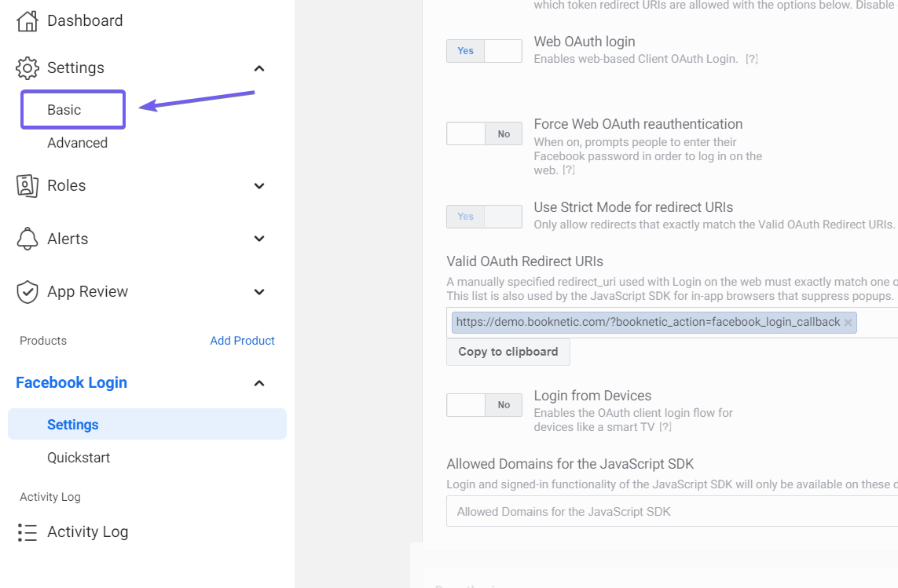
Task: Open the Web OAuth login help [?]
Action: click(x=751, y=59)
